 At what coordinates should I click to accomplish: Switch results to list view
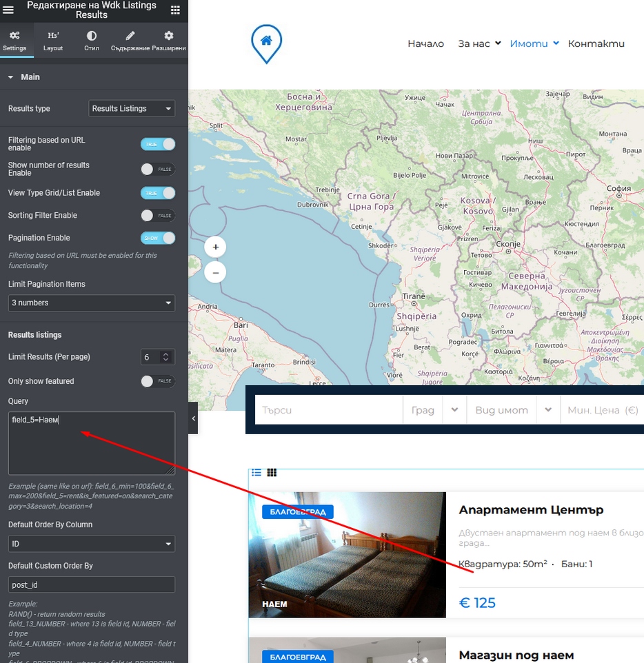[256, 473]
